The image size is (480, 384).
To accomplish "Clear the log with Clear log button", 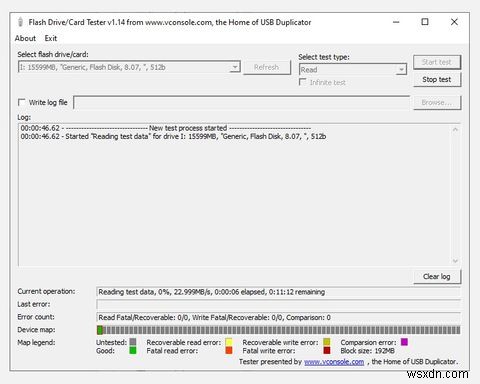I will point(437,276).
